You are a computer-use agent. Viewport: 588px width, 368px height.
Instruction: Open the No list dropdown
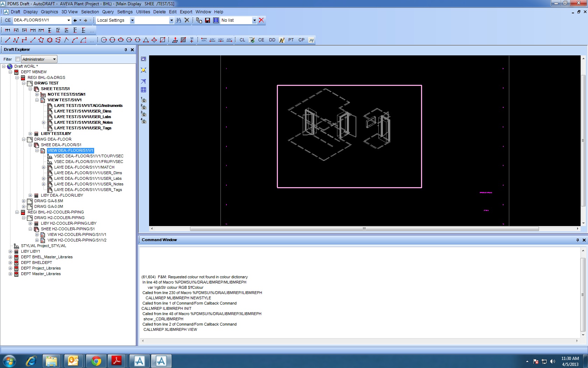tap(254, 20)
